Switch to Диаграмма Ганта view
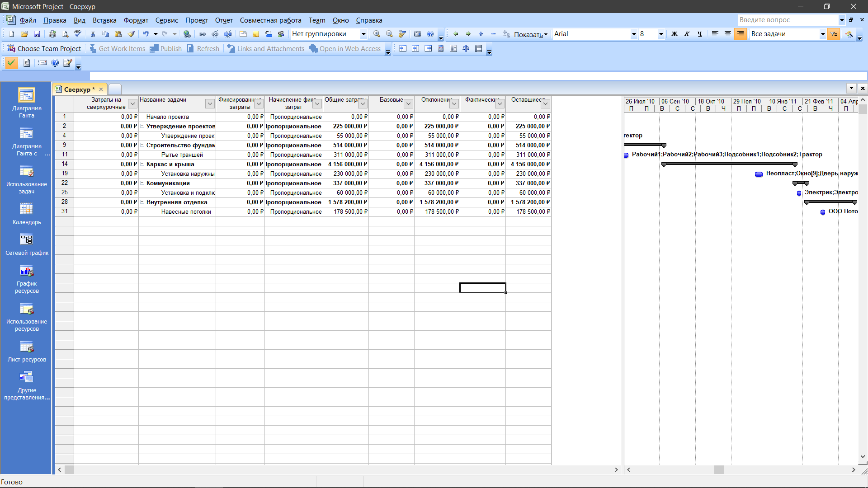Image resolution: width=868 pixels, height=488 pixels. pyautogui.click(x=27, y=103)
